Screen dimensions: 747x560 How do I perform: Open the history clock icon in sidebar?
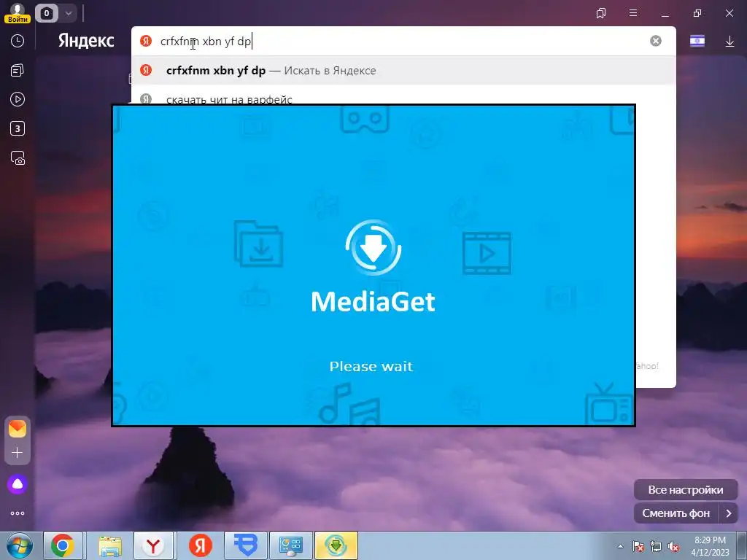coord(18,41)
